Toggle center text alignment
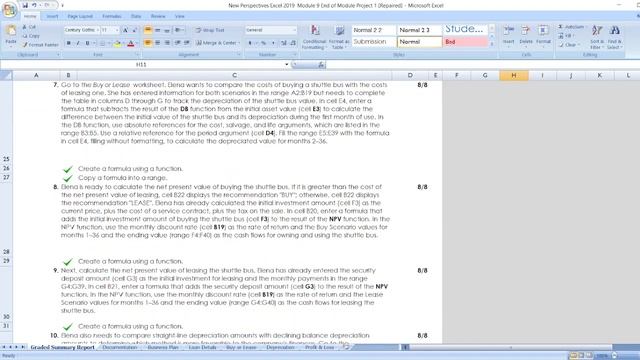640x360 pixels. pos(158,43)
